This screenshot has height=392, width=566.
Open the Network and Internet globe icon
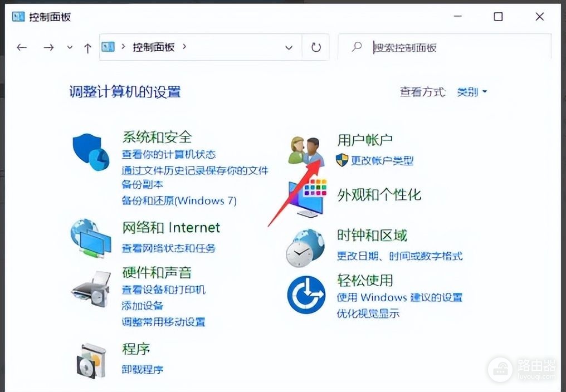click(x=90, y=238)
